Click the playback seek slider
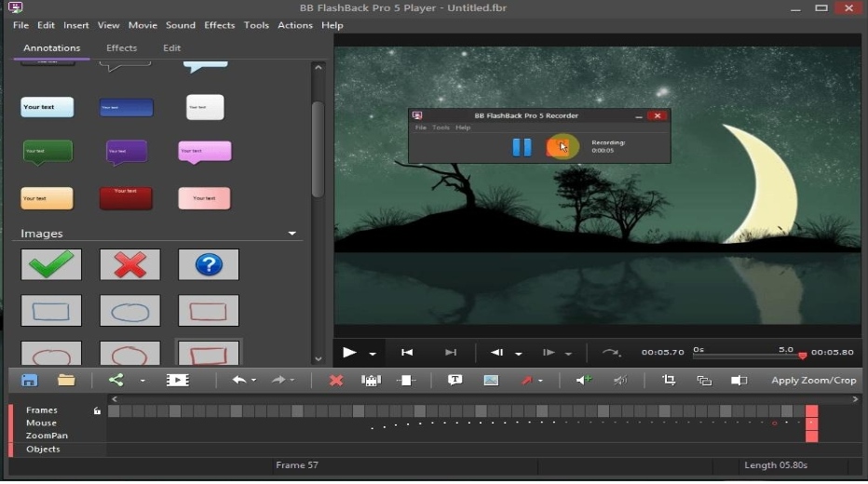Viewport: 868px width, 484px height. click(x=748, y=356)
